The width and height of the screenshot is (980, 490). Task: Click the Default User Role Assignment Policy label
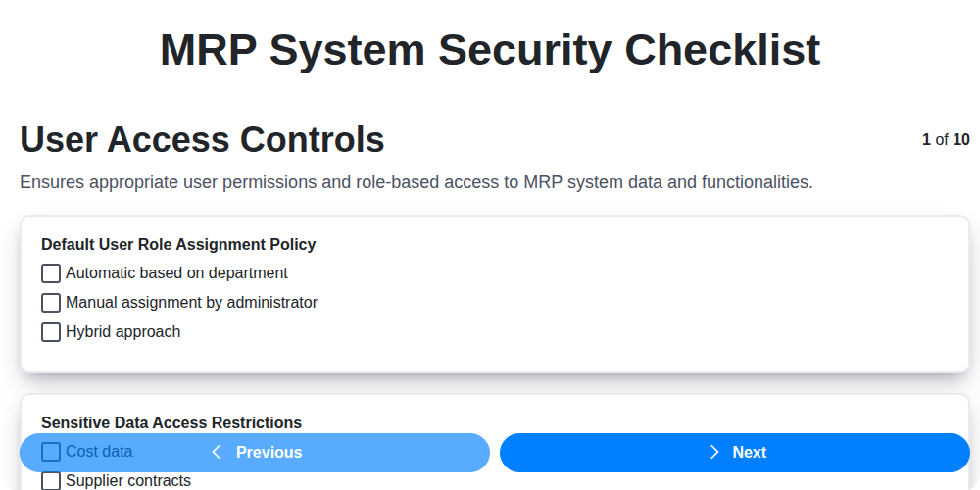point(178,244)
